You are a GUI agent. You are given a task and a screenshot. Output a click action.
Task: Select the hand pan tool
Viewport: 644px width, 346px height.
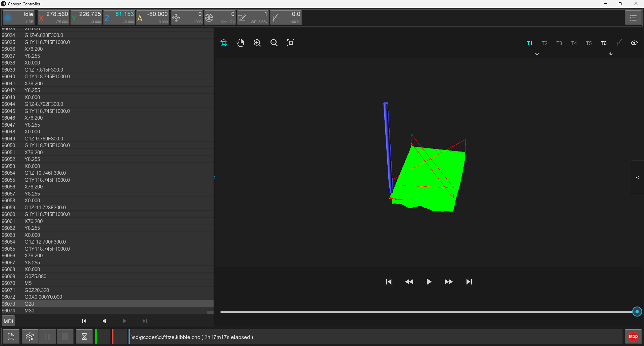tap(240, 43)
